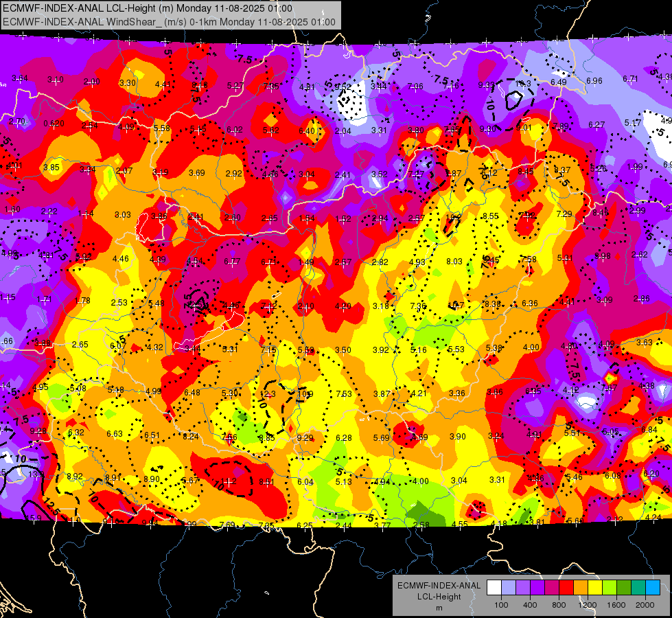The height and width of the screenshot is (618, 672).
Task: Pick the lime yellow-green legend swatch
Action: 610,588
